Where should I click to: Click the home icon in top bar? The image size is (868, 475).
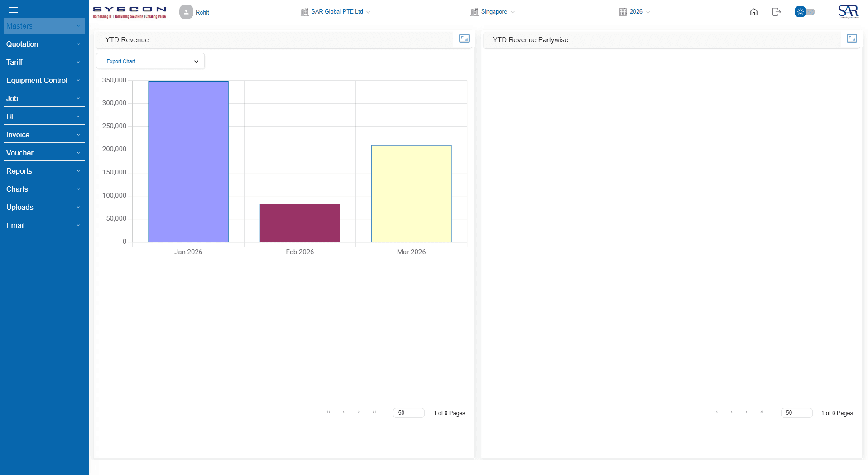[753, 12]
